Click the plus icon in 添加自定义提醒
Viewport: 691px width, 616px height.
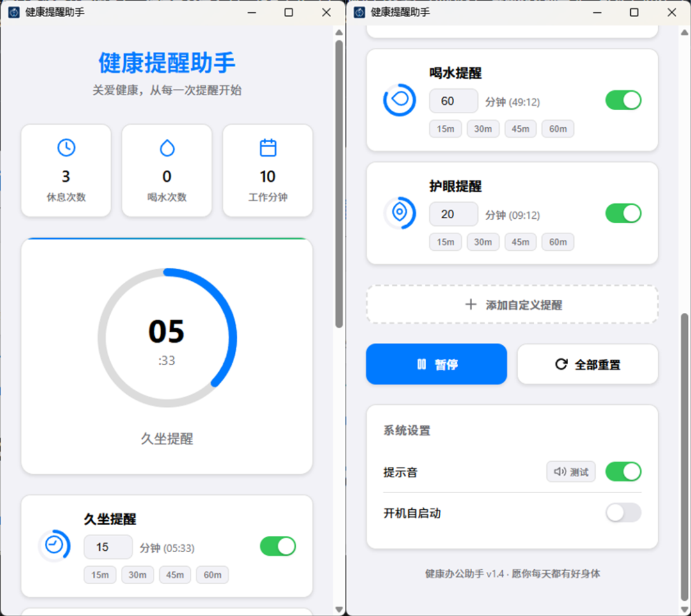tap(471, 304)
